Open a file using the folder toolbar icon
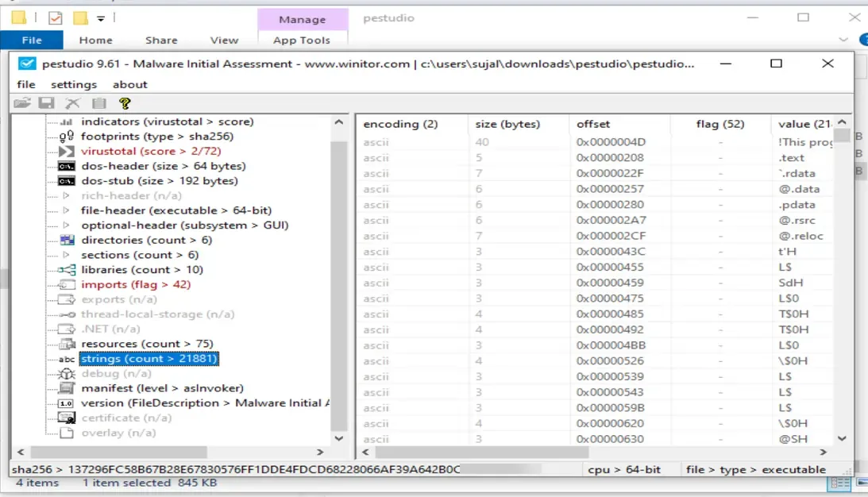Viewport: 868px width, 497px height. point(23,103)
